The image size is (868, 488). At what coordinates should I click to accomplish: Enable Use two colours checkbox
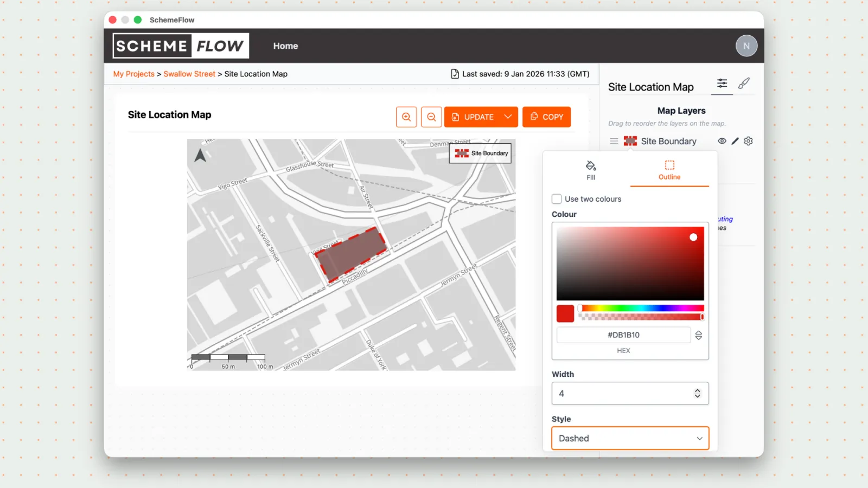[557, 199]
